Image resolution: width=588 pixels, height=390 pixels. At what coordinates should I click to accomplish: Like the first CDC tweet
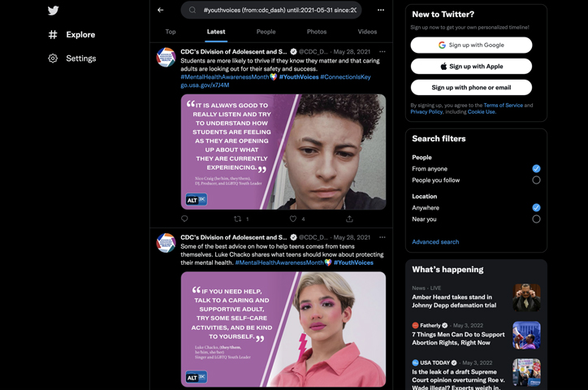tap(293, 219)
